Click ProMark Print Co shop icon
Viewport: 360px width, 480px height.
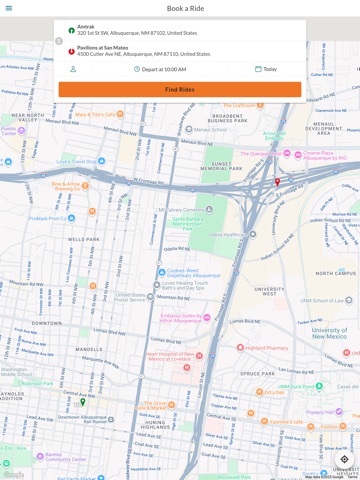point(71,218)
